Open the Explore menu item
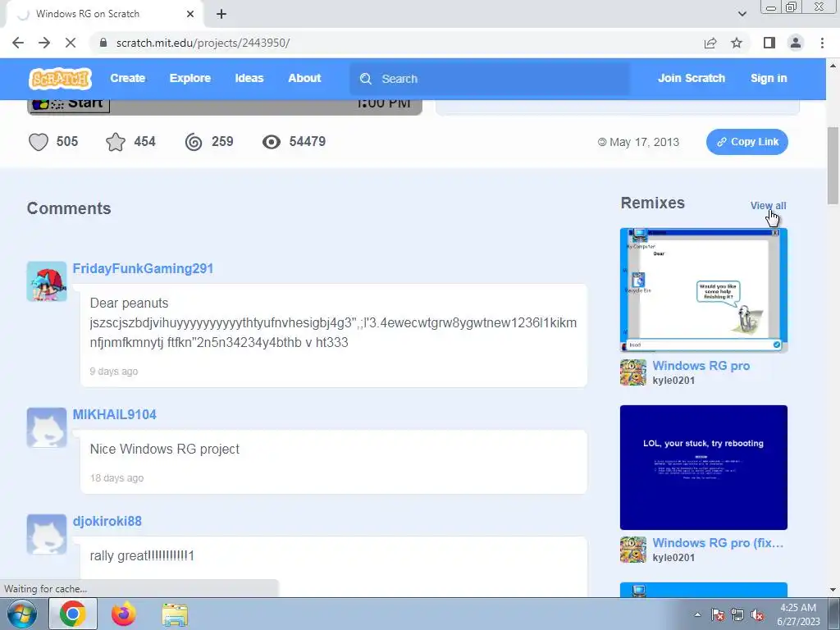 [x=190, y=78]
